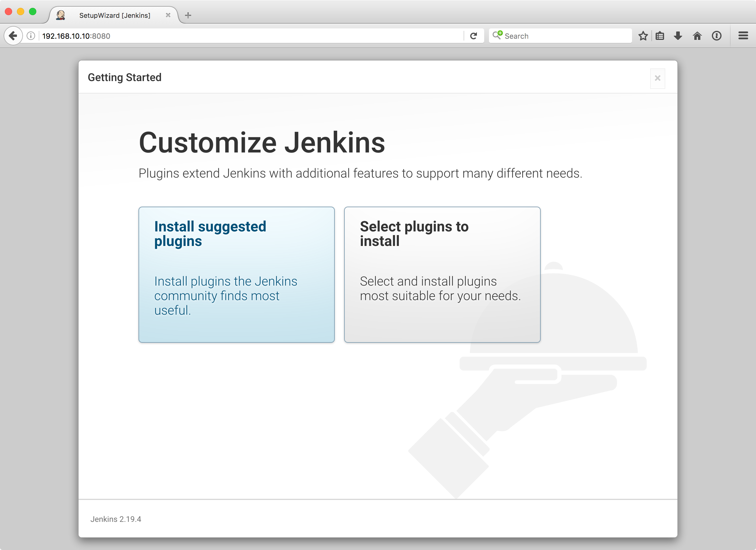Open the site information icon

coord(31,36)
